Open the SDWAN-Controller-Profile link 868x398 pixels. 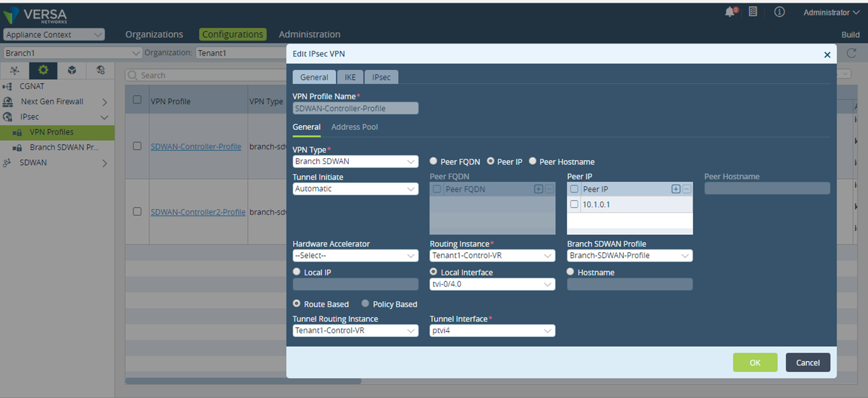pyautogui.click(x=196, y=146)
